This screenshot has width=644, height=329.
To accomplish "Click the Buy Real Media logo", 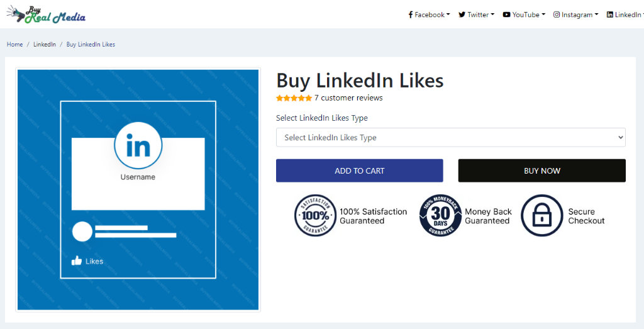I will (46, 14).
